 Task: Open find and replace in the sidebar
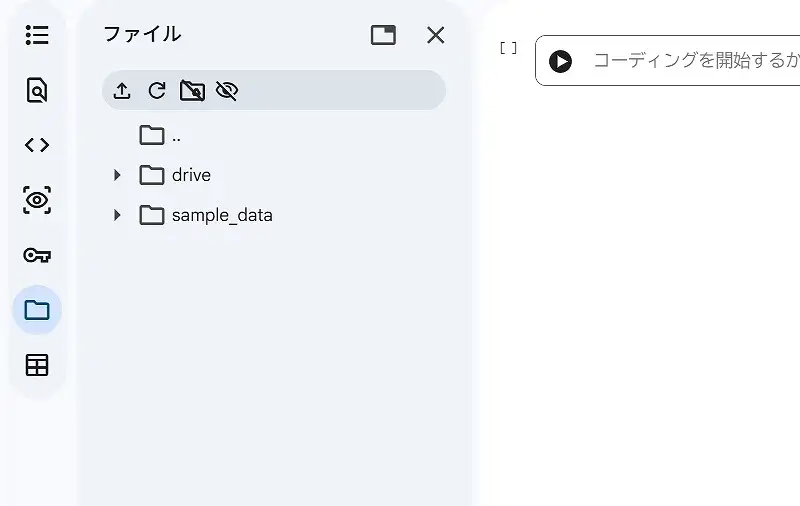pyautogui.click(x=37, y=90)
